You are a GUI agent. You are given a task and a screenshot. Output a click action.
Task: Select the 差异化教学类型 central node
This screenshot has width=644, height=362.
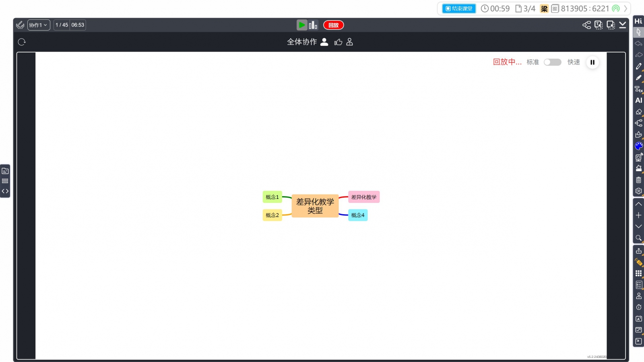click(x=315, y=206)
